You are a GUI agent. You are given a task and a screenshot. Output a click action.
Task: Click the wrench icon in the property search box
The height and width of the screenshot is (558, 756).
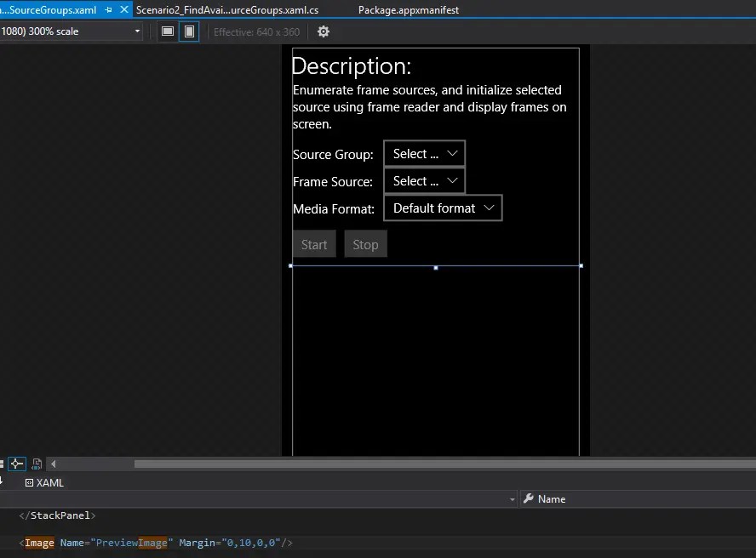click(x=529, y=498)
